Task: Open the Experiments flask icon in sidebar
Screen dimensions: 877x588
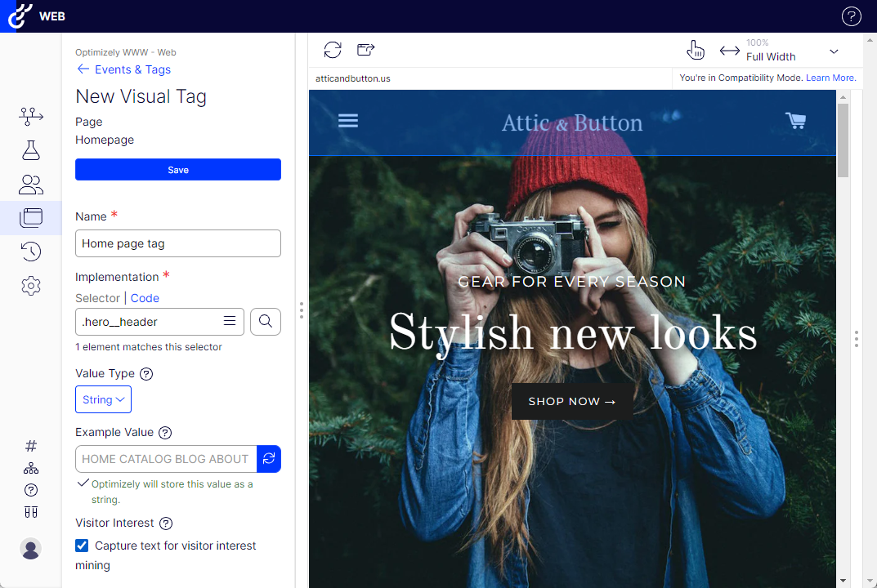Action: tap(31, 150)
